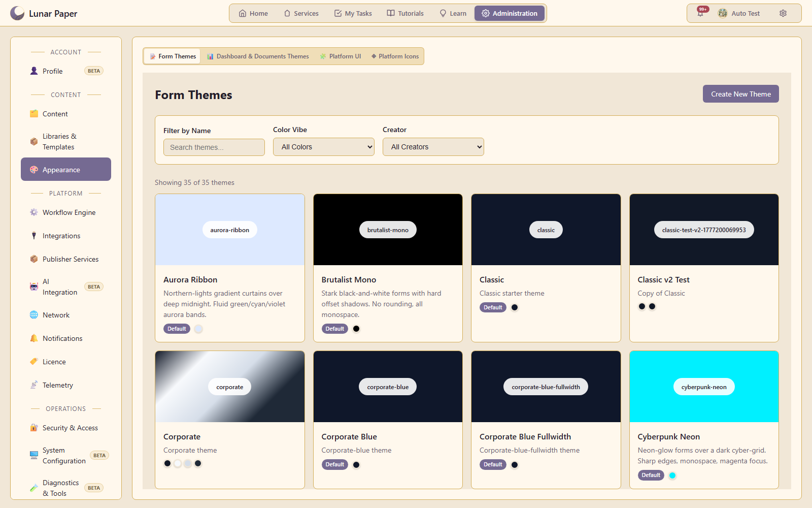Viewport: 812px width, 508px height.
Task: Click the settings gear in top right
Action: [x=783, y=13]
